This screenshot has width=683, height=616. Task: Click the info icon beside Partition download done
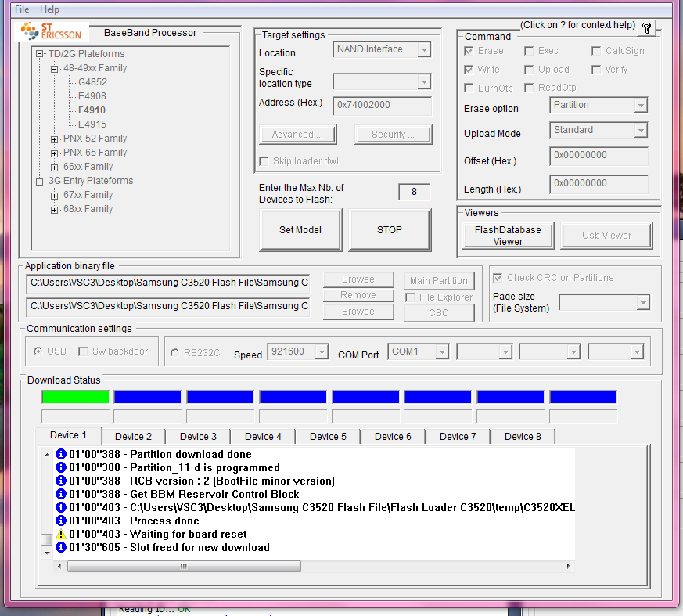tap(61, 455)
